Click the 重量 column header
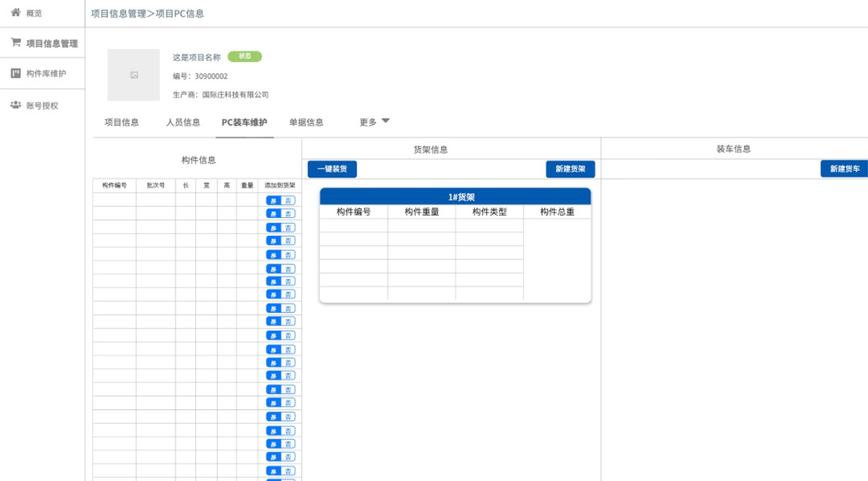The width and height of the screenshot is (868, 481). pyautogui.click(x=247, y=186)
